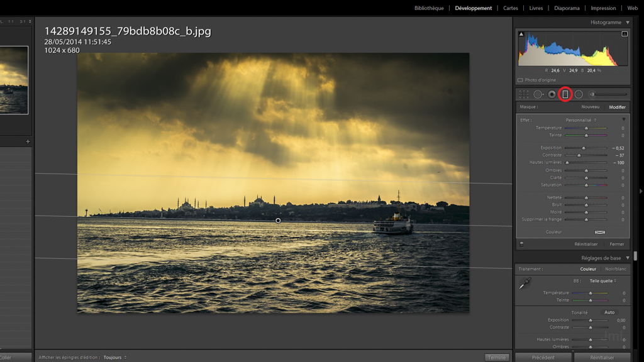Select the Graduated Filter tool
The width and height of the screenshot is (644, 362).
565,94
